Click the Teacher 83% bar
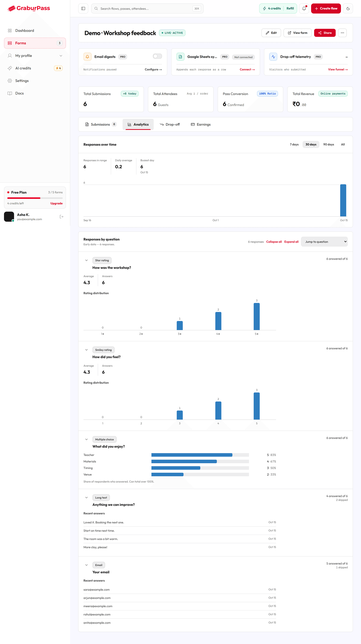The height and width of the screenshot is (644, 361). (192, 455)
